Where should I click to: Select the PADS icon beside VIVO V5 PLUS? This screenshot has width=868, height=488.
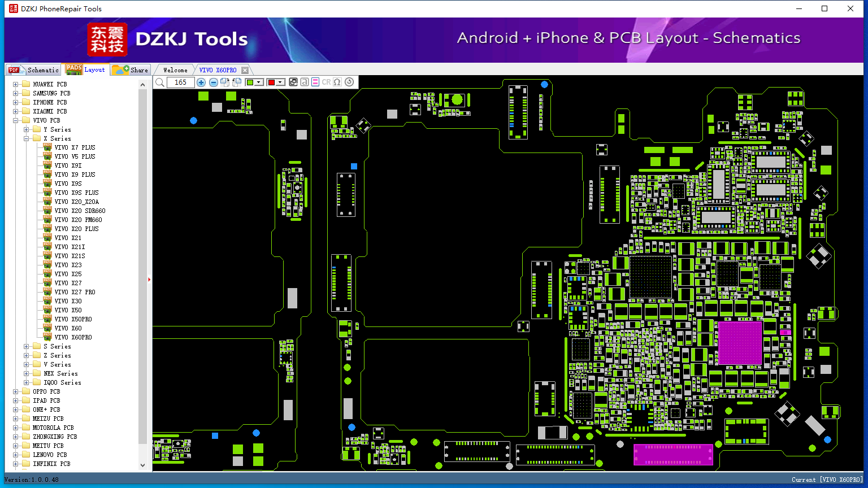47,156
